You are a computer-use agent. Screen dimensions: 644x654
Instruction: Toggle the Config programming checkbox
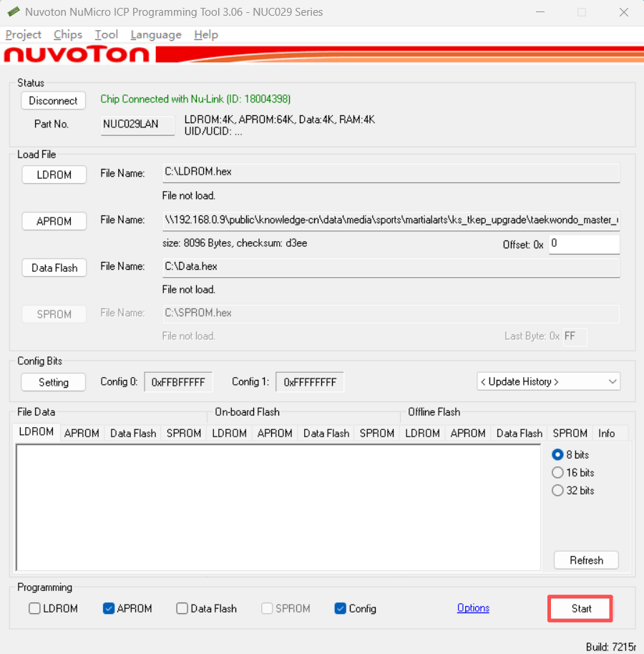341,609
